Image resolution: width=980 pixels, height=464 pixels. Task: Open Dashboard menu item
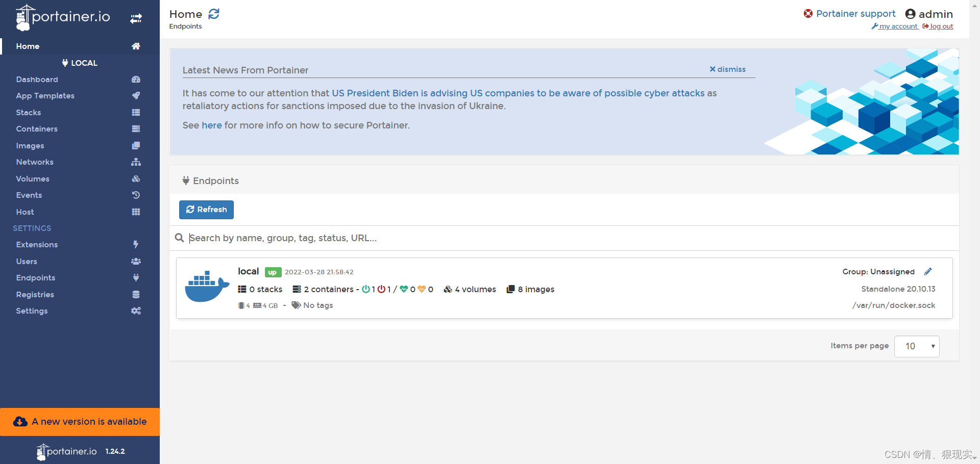pos(37,80)
